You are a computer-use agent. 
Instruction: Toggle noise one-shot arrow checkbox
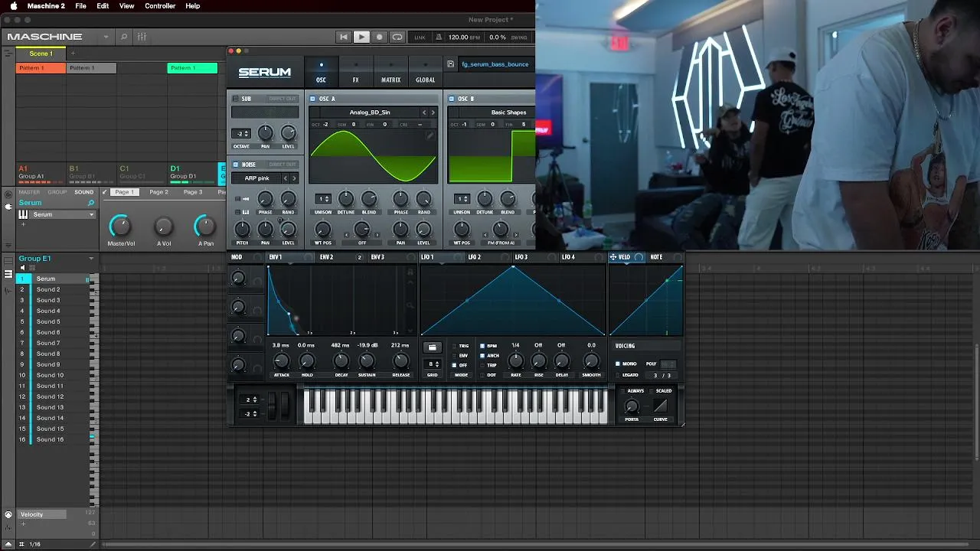click(237, 199)
